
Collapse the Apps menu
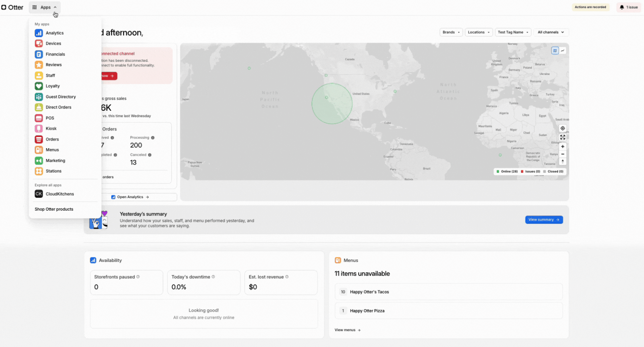click(x=45, y=7)
